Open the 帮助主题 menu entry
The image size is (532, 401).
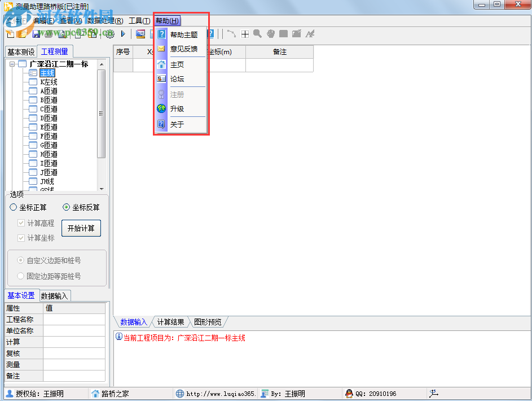[x=181, y=34]
